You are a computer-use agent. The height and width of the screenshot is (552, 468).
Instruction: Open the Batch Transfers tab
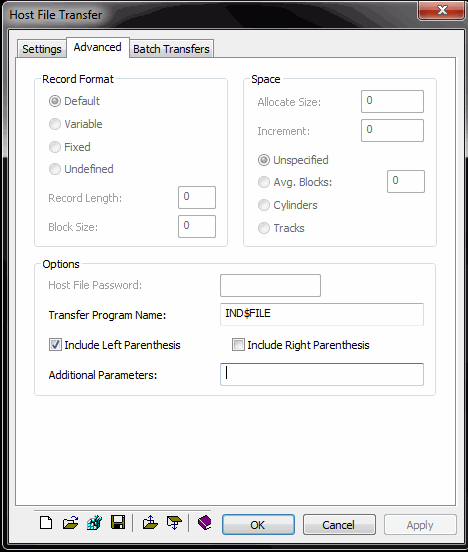(x=171, y=49)
